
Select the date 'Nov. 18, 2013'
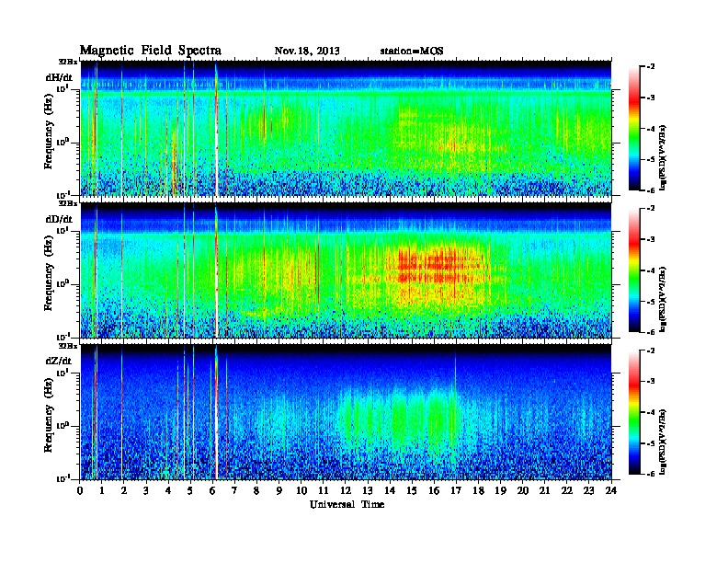[307, 52]
